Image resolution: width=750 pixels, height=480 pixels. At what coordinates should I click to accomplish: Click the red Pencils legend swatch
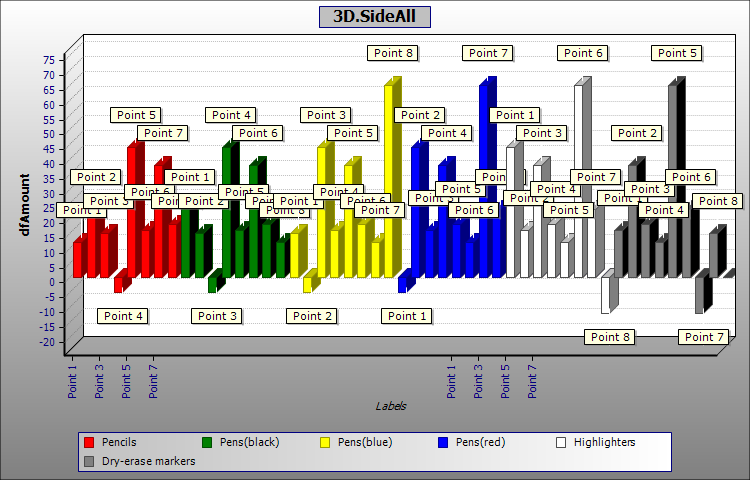pos(88,442)
